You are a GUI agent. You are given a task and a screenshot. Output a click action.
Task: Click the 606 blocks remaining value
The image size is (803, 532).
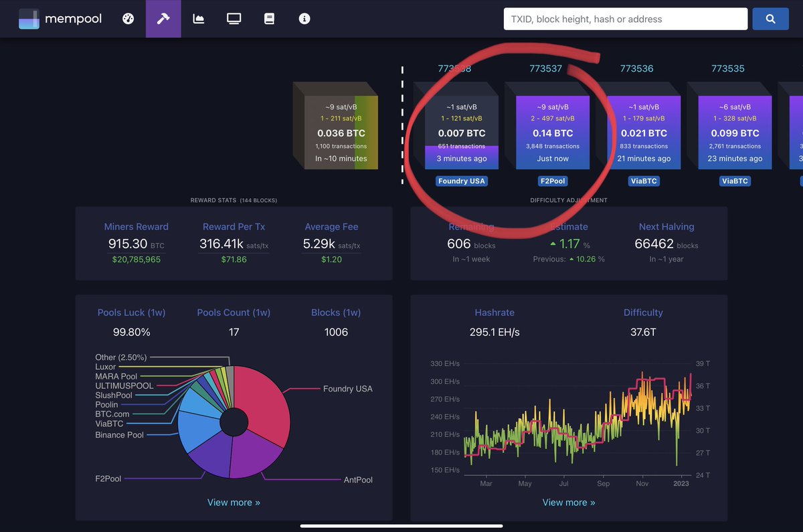471,244
